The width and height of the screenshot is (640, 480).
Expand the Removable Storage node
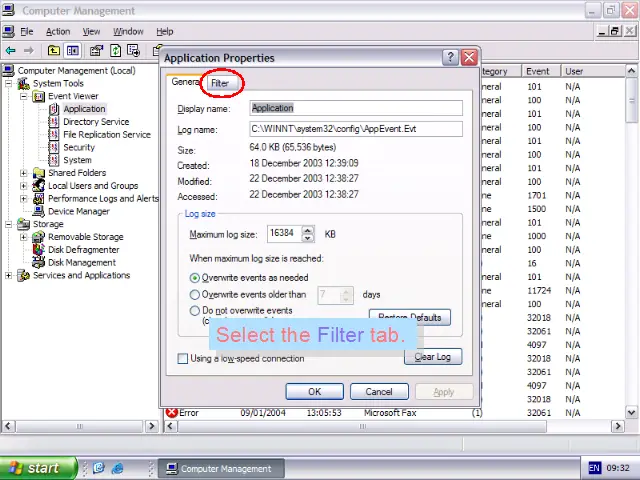click(x=24, y=237)
